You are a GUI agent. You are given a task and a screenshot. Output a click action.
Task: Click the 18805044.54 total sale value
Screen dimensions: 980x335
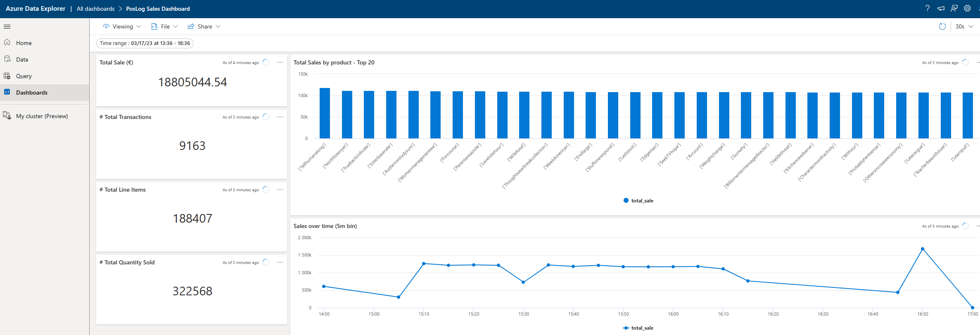pyautogui.click(x=192, y=82)
